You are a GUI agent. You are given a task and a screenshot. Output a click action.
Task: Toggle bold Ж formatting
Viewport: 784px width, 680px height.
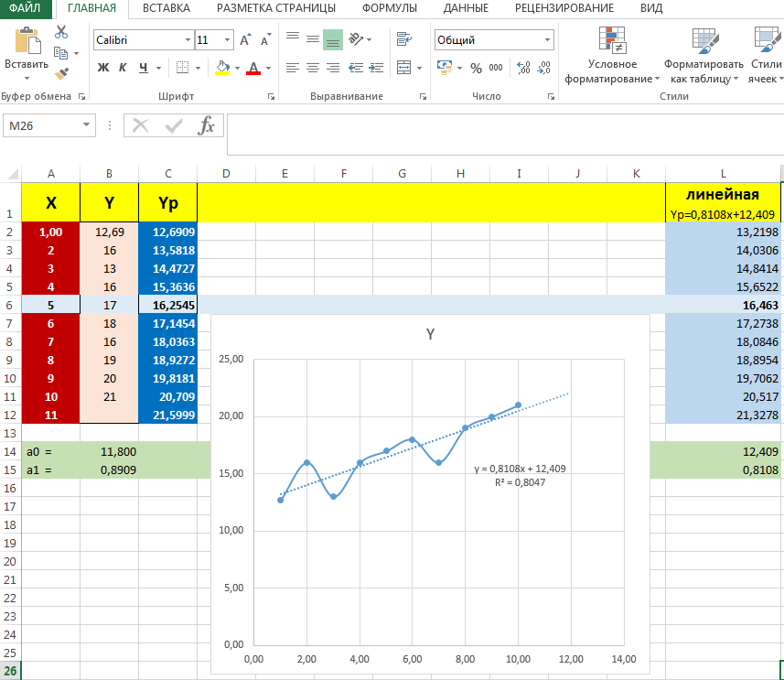point(103,68)
